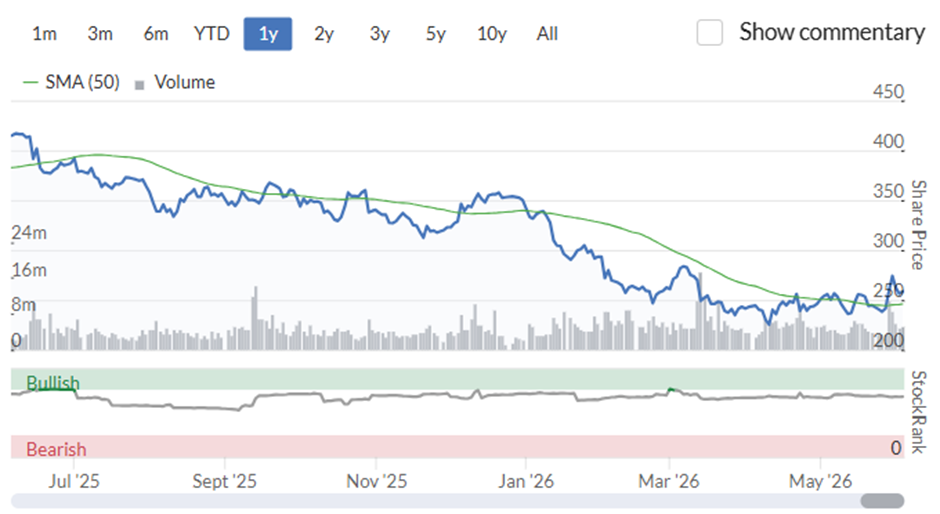
Task: Click the Show commentary label
Action: point(832,32)
